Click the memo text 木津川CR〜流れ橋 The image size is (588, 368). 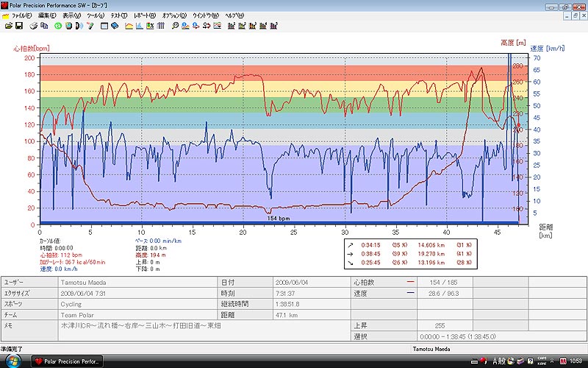[x=140, y=325]
